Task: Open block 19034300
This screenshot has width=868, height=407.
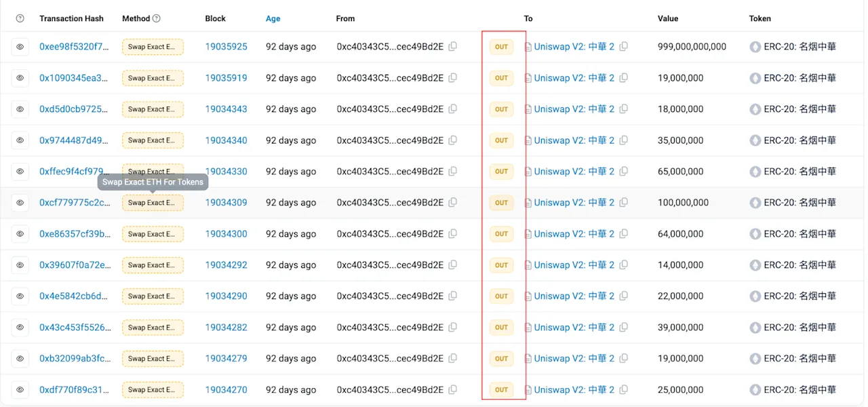Action: point(226,234)
